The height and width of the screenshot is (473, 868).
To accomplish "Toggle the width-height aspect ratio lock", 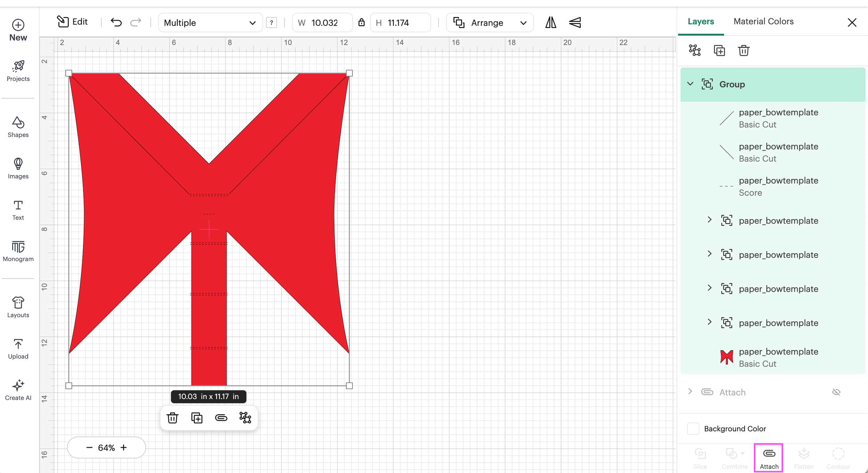I will pyautogui.click(x=361, y=23).
